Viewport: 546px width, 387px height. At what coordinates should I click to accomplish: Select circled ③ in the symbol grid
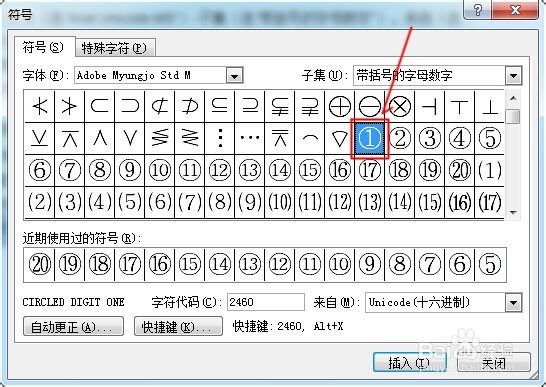(429, 138)
